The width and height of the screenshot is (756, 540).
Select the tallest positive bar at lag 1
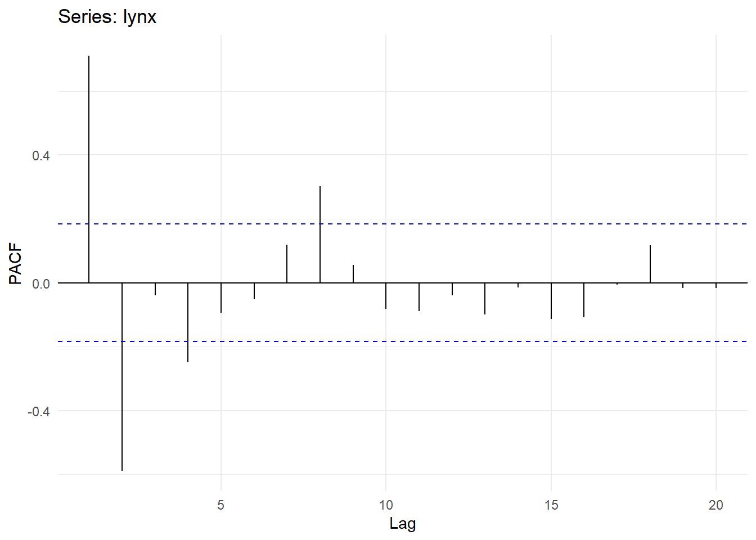pyautogui.click(x=89, y=169)
